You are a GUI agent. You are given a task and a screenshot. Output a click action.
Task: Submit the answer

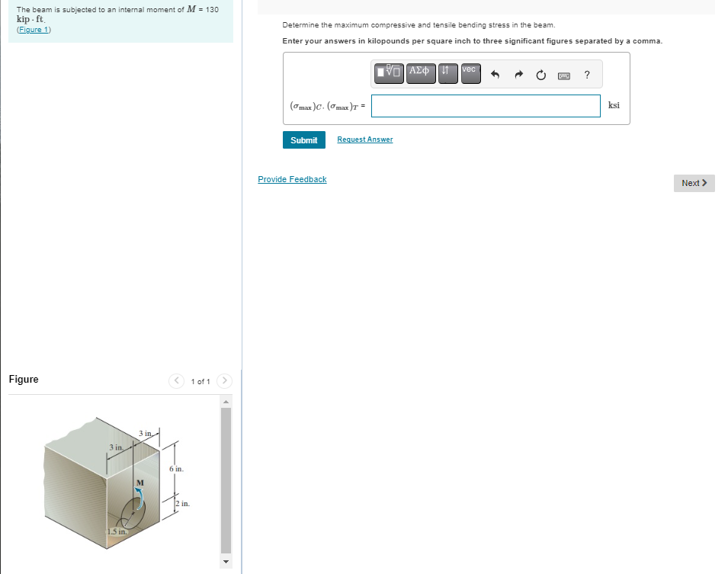(x=304, y=139)
